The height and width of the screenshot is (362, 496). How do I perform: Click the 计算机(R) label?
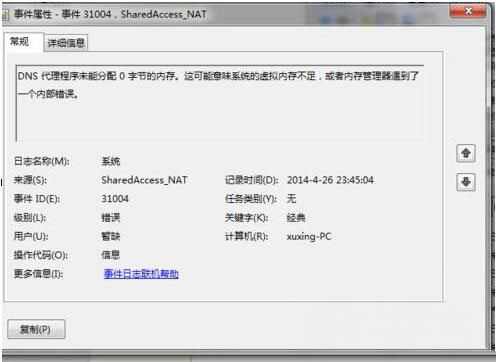[x=247, y=236]
